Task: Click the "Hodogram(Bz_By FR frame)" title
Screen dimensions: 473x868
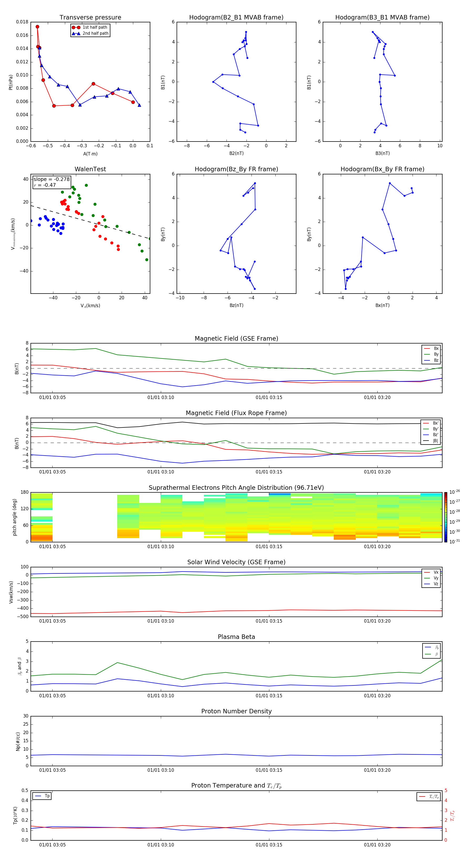Action: (x=236, y=169)
